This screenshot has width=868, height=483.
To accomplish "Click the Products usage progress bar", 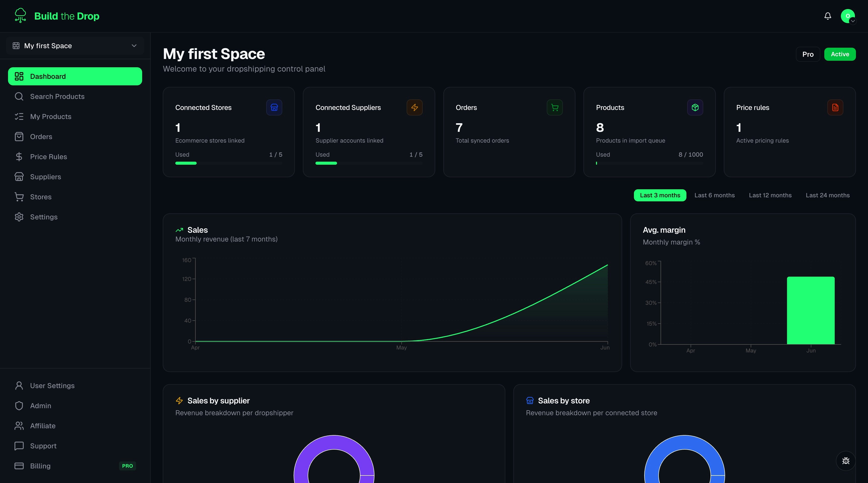I will pyautogui.click(x=649, y=163).
